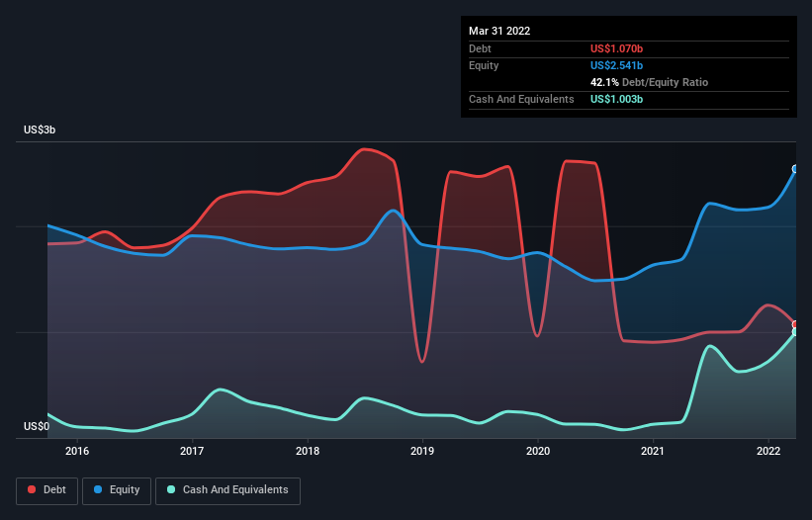Click the 2019 x-axis label
Image resolution: width=812 pixels, height=520 pixels.
[422, 451]
